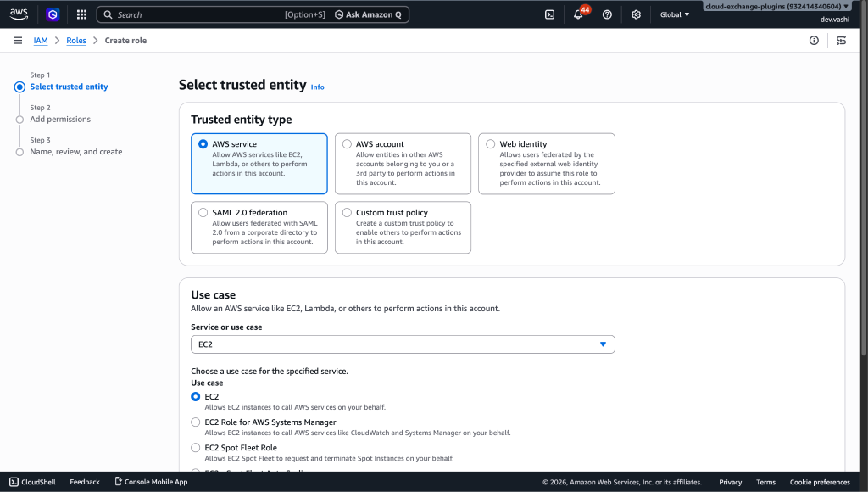
Task: Toggle the side navigation hamburger menu
Action: coord(18,41)
